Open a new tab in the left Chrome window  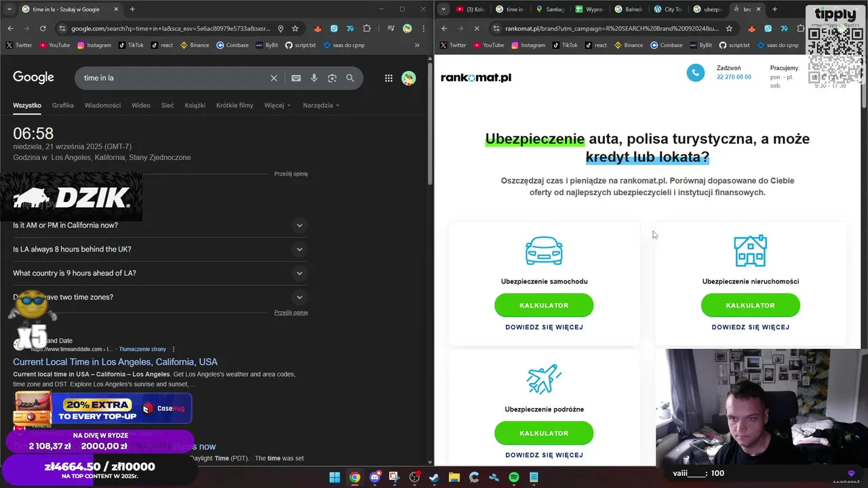point(132,9)
